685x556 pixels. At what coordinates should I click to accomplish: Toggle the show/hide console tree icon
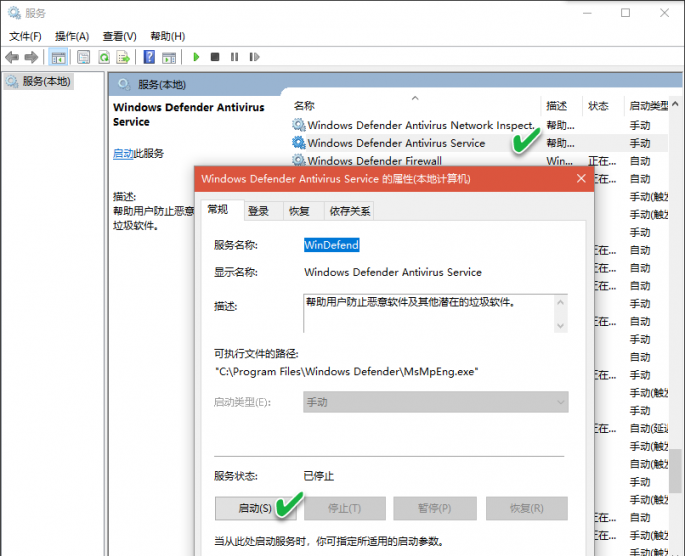(59, 57)
